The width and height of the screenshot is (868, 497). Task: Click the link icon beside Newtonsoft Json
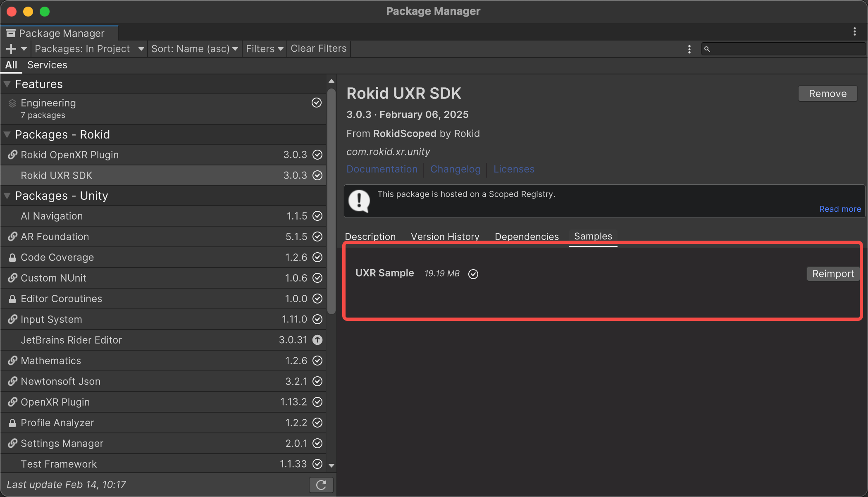pyautogui.click(x=12, y=381)
